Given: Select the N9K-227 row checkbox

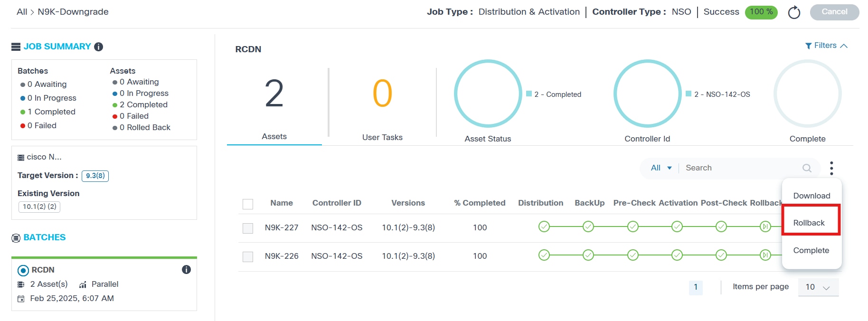Looking at the screenshot, I should coord(248,228).
